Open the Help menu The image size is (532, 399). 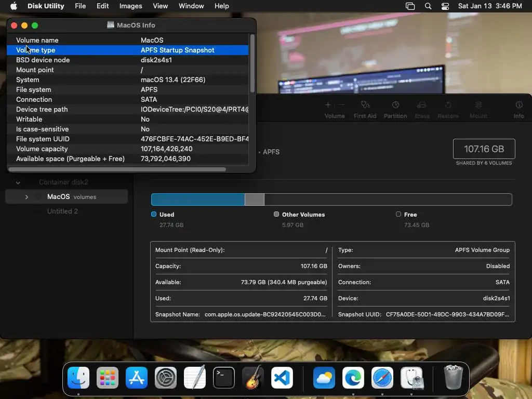(x=221, y=6)
